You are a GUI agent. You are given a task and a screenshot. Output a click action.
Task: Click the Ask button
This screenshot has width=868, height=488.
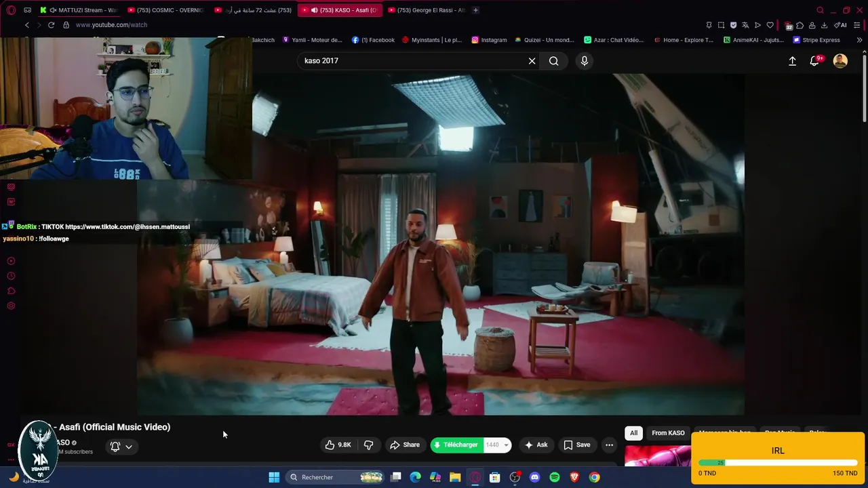536,445
